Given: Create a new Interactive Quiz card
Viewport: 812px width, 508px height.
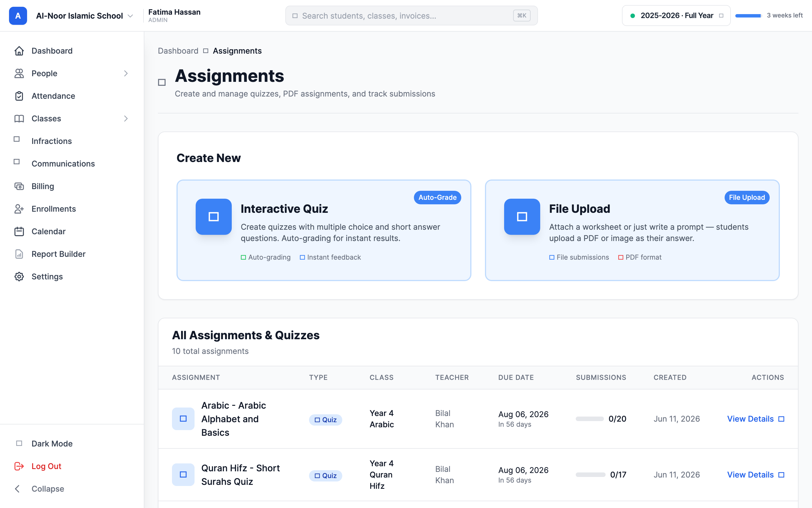Looking at the screenshot, I should coord(324,230).
